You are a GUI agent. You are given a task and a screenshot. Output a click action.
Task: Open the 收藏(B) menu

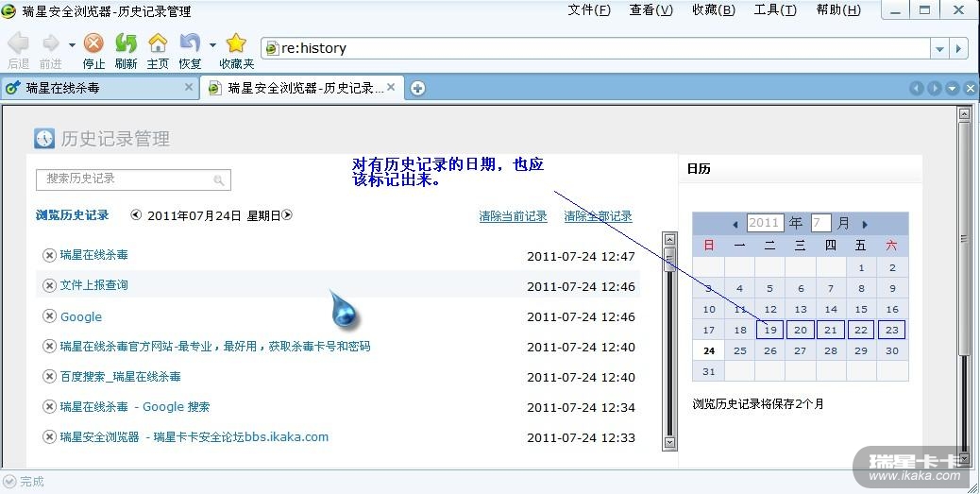(x=714, y=10)
